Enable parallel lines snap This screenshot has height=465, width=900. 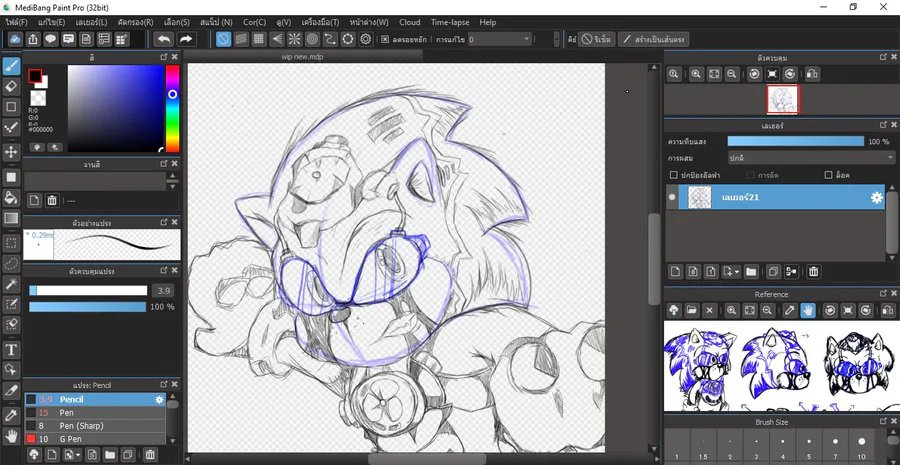[x=241, y=39]
